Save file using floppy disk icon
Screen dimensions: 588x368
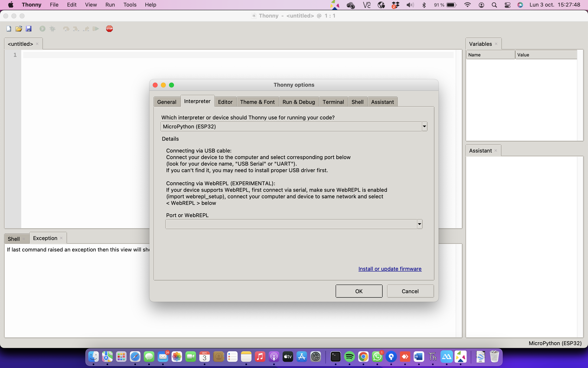click(29, 29)
